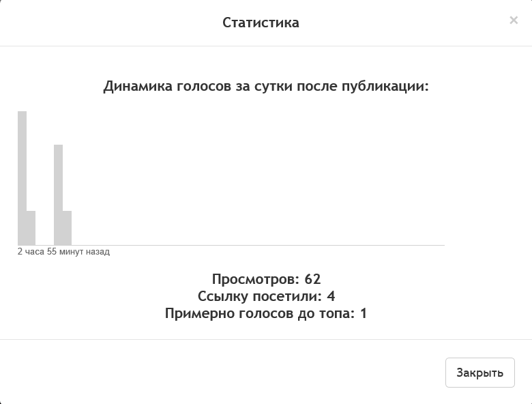Select the short second bar in the chart

pyautogui.click(x=31, y=228)
